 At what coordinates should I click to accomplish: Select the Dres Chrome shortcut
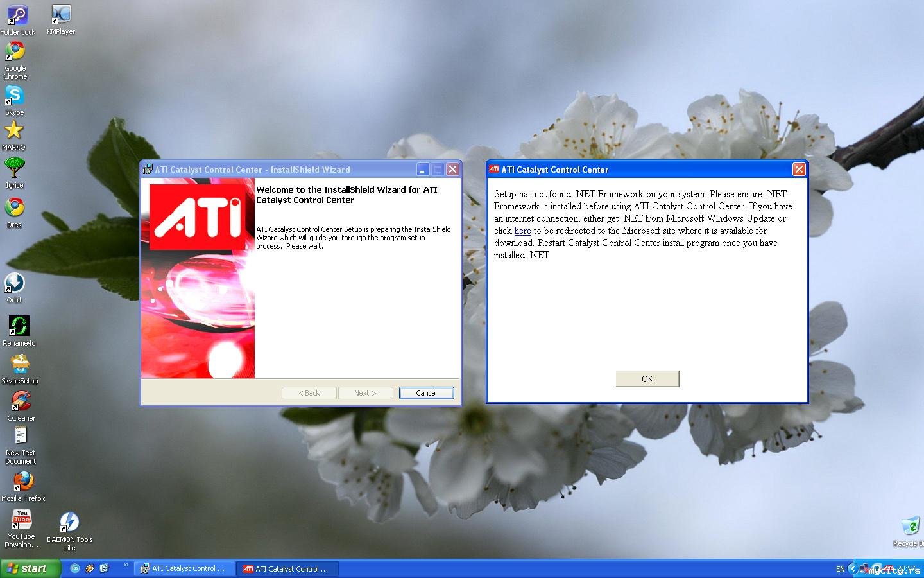[x=14, y=213]
